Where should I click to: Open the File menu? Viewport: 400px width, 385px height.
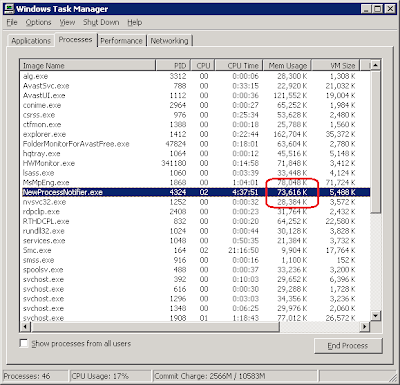12,22
